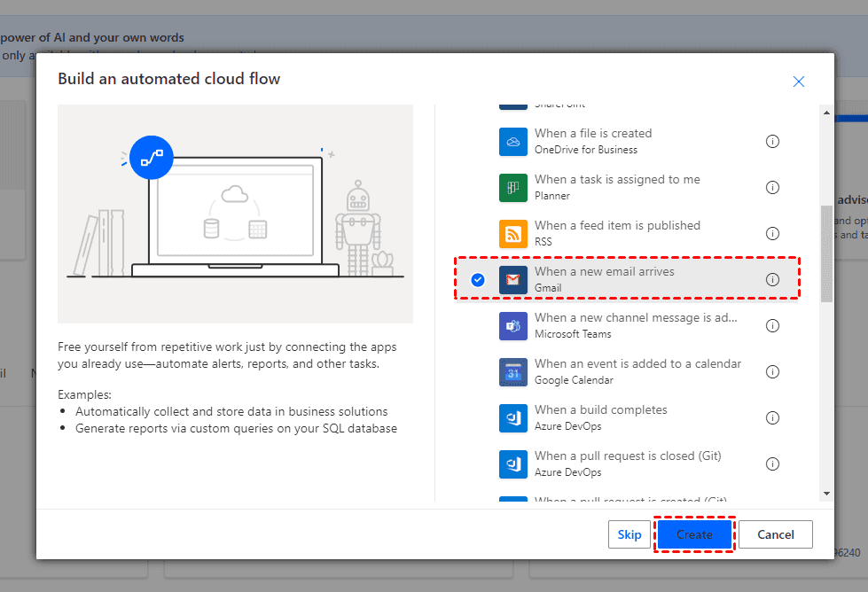The image size is (868, 592).
Task: Click the Gmail trigger icon
Action: 512,279
